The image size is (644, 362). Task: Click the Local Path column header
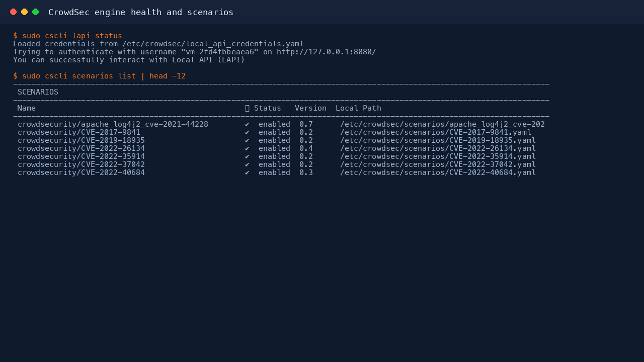358,108
